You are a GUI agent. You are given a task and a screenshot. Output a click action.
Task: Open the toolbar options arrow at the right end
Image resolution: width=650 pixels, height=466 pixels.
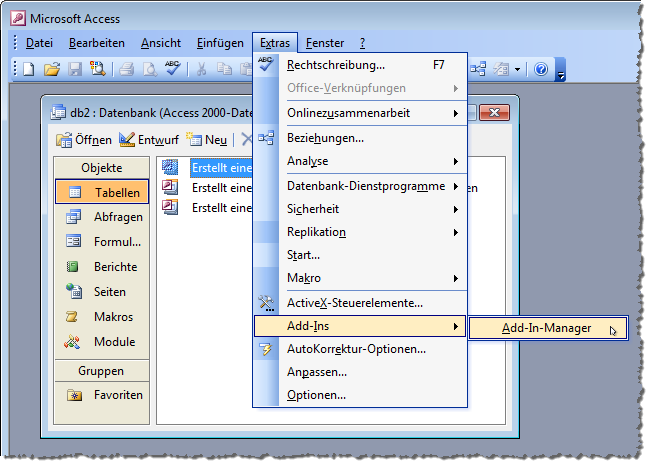click(x=560, y=69)
